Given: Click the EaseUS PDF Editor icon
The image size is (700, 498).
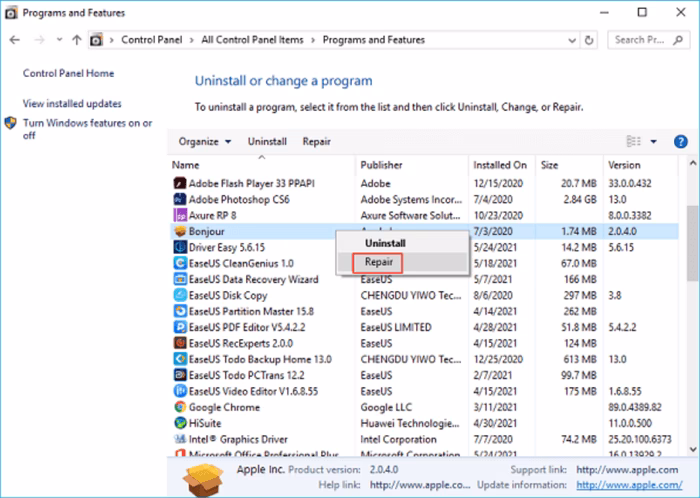Looking at the screenshot, I should pyautogui.click(x=180, y=327).
